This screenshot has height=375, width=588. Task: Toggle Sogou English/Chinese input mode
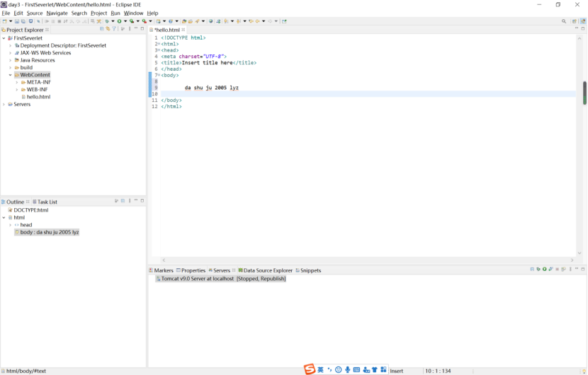320,370
